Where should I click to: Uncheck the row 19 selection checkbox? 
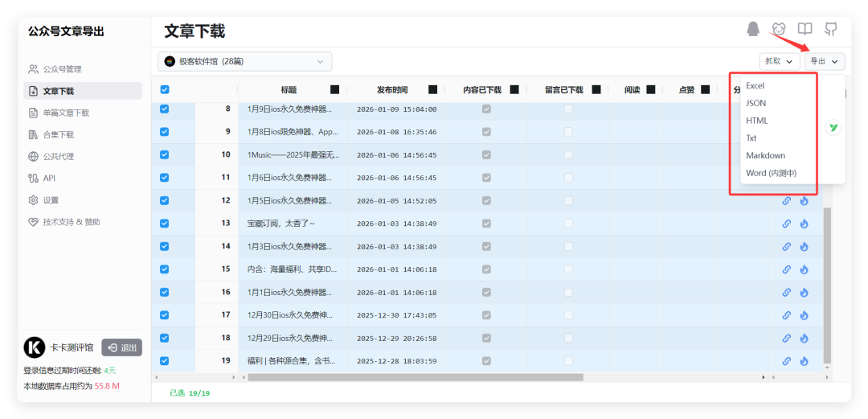pos(165,360)
